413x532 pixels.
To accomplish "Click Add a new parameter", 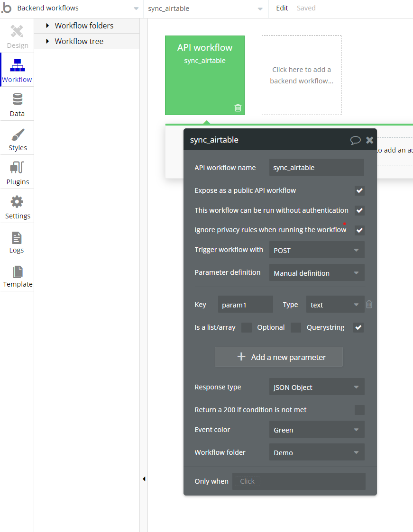I will pyautogui.click(x=279, y=357).
